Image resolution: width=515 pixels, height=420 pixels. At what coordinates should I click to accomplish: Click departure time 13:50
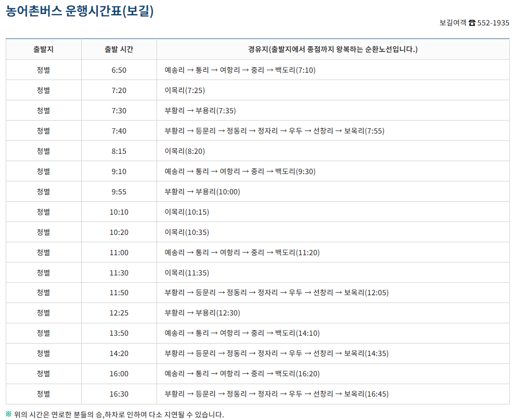(119, 333)
